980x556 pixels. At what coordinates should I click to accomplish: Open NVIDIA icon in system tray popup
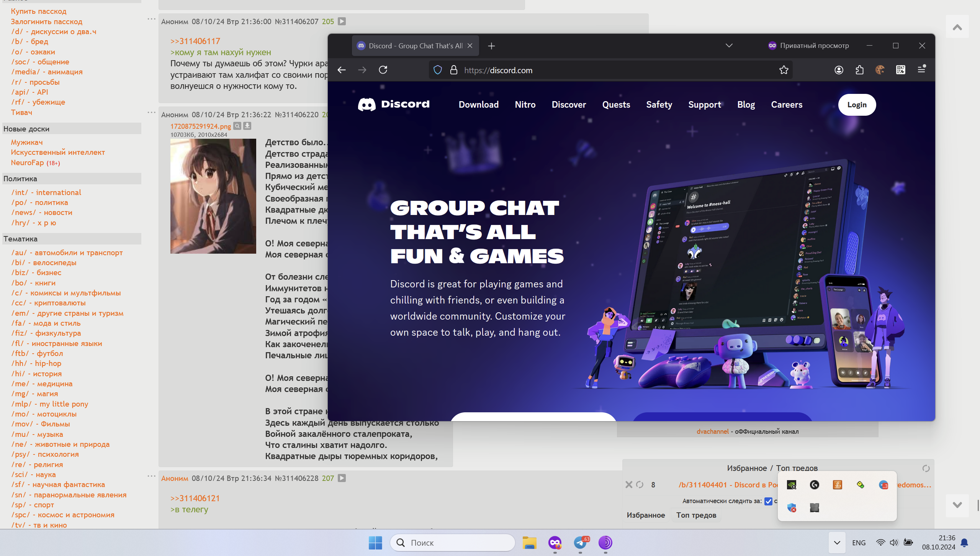coord(792,485)
